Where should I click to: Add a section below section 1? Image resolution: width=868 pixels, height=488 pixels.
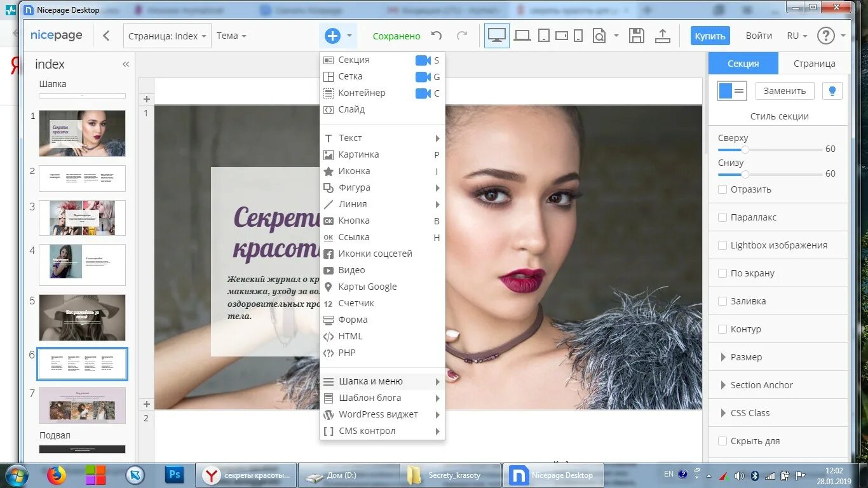(x=146, y=404)
